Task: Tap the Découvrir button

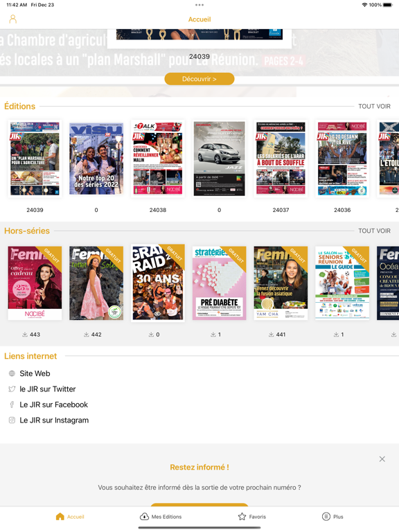Action: point(199,79)
